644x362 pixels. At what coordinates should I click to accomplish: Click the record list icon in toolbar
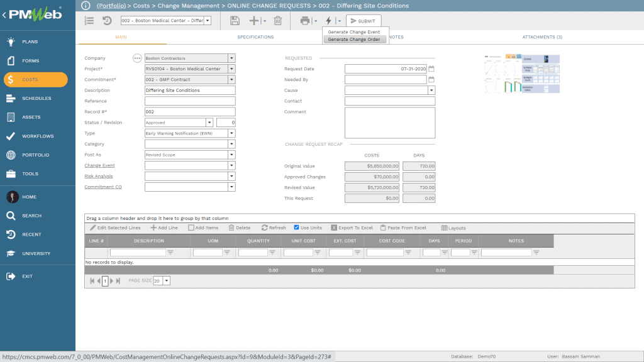[89, 21]
